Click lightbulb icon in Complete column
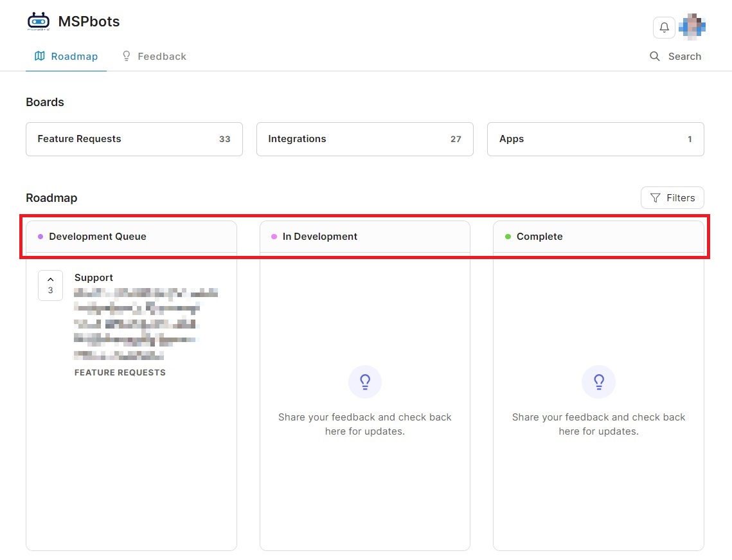The height and width of the screenshot is (560, 732). [x=598, y=383]
